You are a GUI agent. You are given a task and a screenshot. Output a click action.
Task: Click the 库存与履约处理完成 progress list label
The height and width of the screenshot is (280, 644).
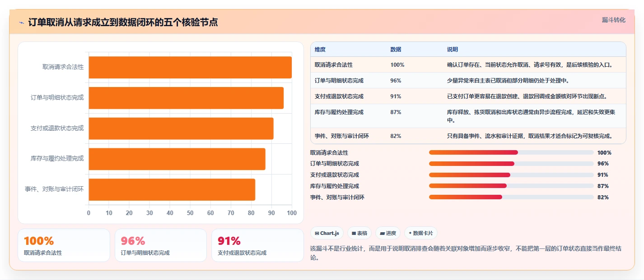(335, 186)
